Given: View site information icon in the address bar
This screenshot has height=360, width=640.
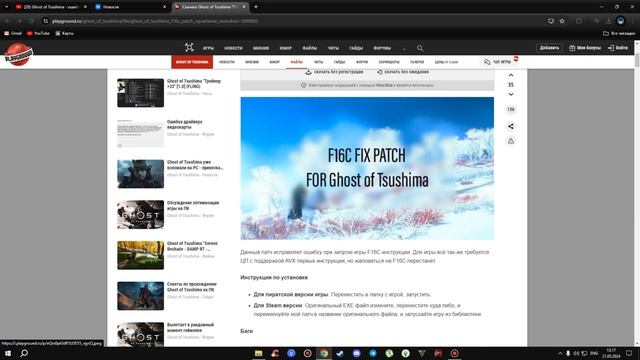Looking at the screenshot, I should tap(46, 21).
